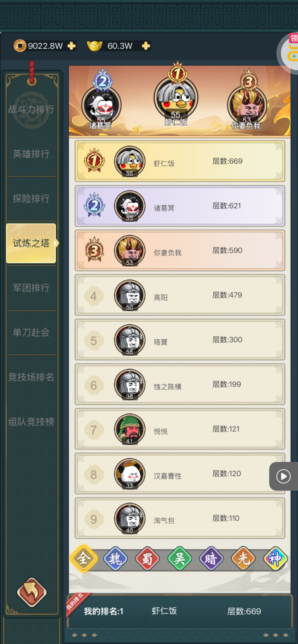Select the 全 all-factions filter
Viewport: 298px width, 644px height.
[x=84, y=558]
